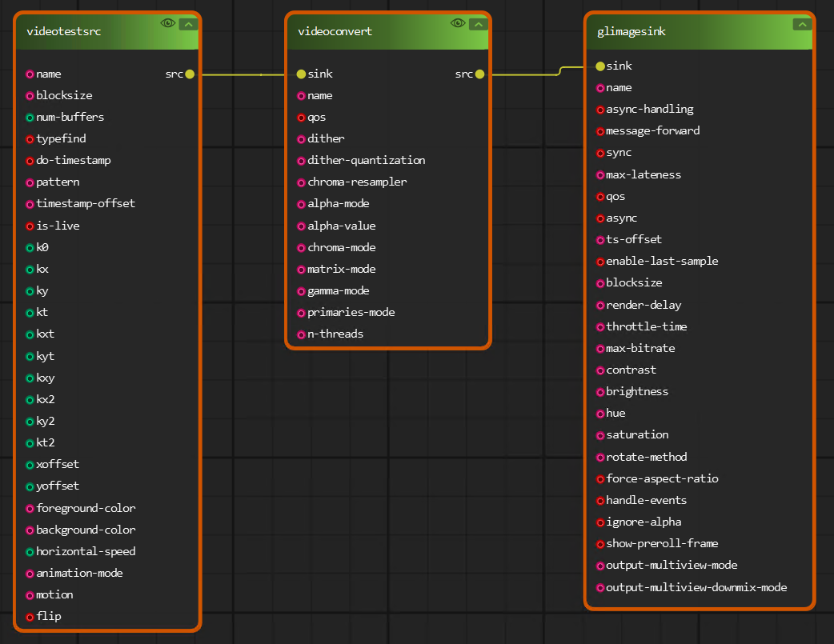The height and width of the screenshot is (644, 834).
Task: Click the videoconvert src output port
Action: pos(479,74)
